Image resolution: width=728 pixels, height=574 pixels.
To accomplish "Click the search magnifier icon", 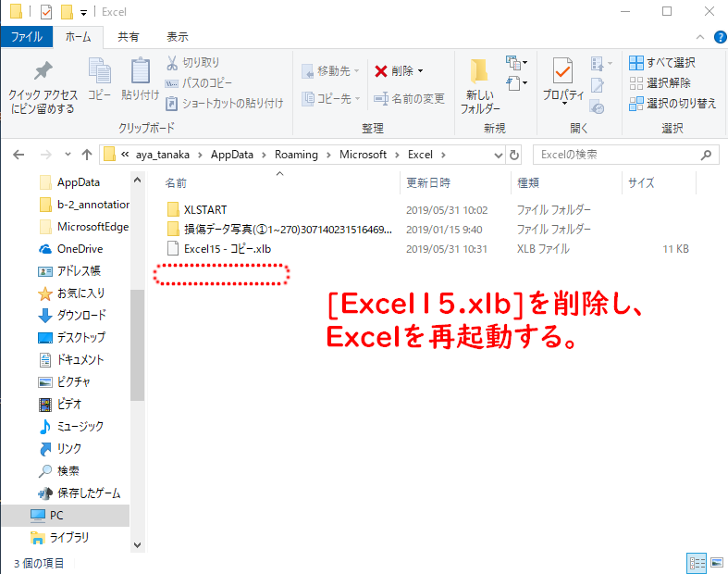I will pos(706,155).
